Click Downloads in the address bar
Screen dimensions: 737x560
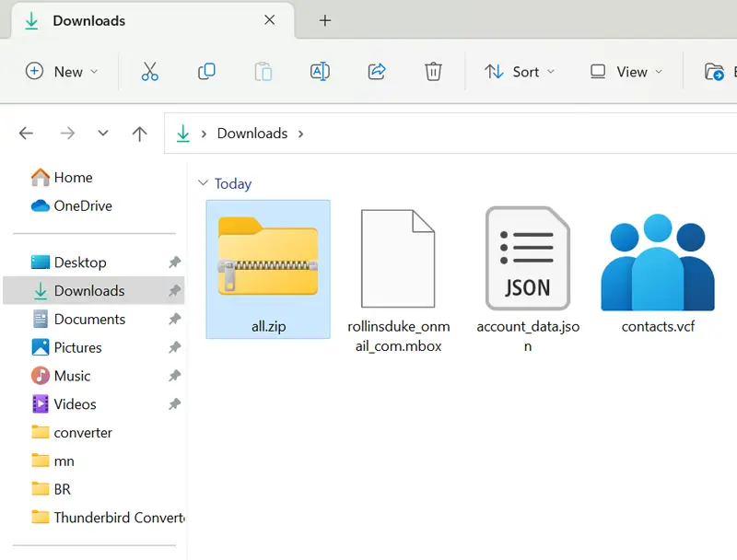tap(252, 134)
